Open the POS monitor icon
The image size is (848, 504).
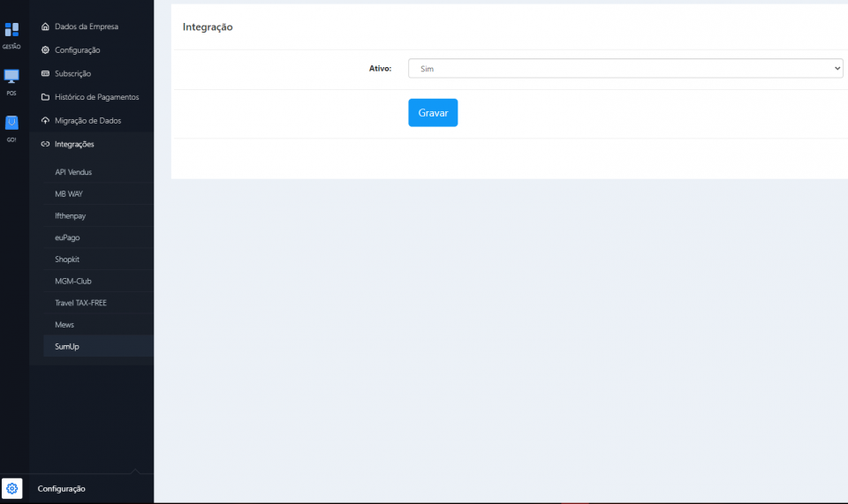pos(11,78)
